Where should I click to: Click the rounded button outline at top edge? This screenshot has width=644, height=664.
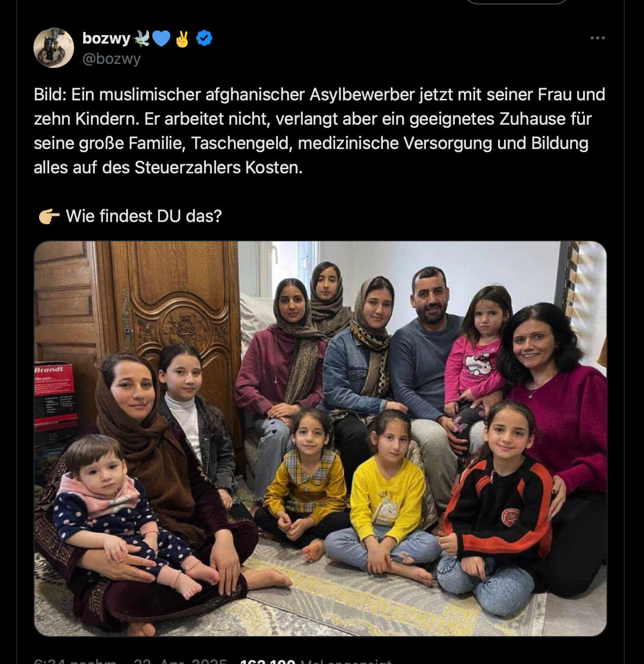[516, 2]
